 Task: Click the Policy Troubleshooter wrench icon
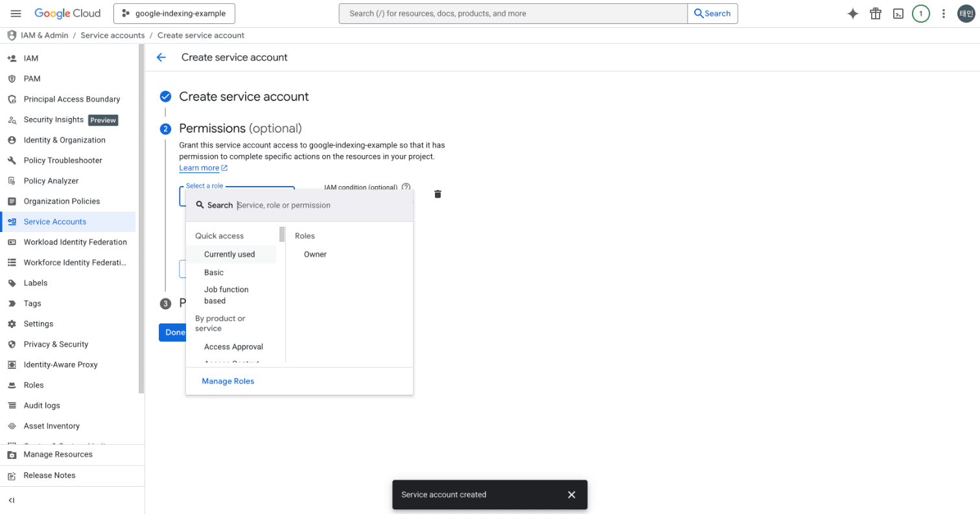12,161
